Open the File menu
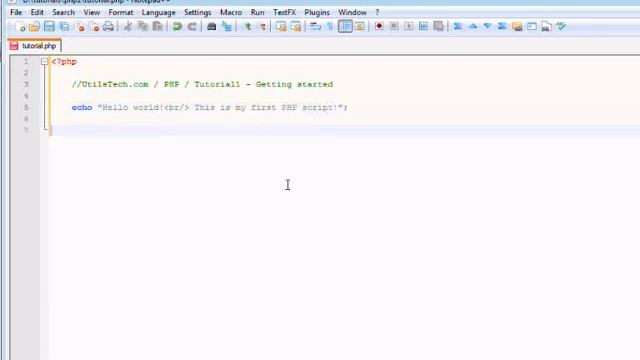Image resolution: width=640 pixels, height=360 pixels. pos(16,12)
